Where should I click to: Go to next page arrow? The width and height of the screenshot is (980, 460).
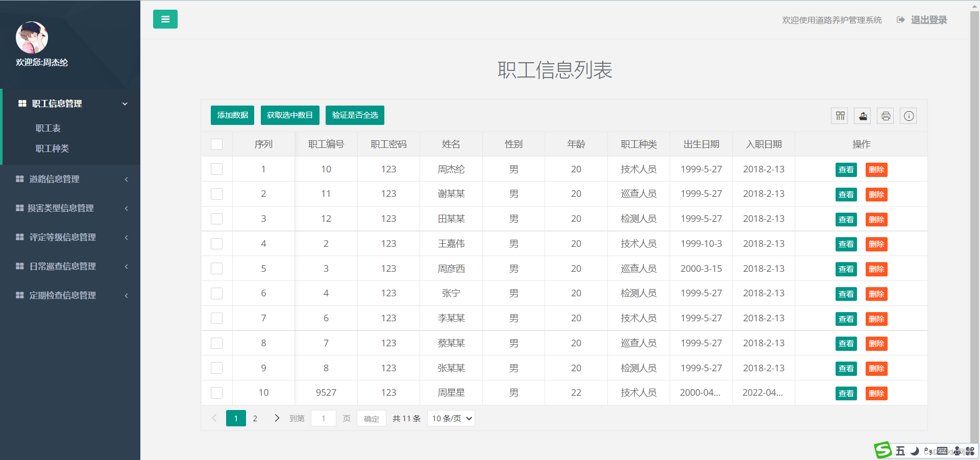pyautogui.click(x=277, y=418)
